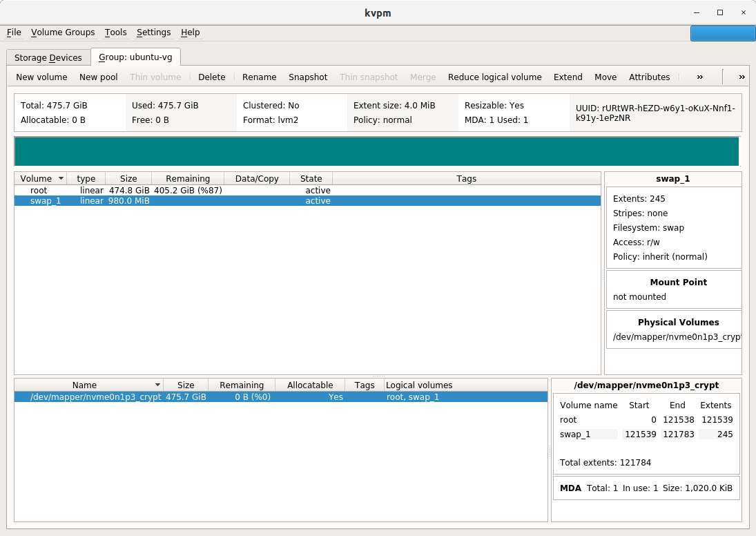Create a Snapshot of the volume

[308, 77]
